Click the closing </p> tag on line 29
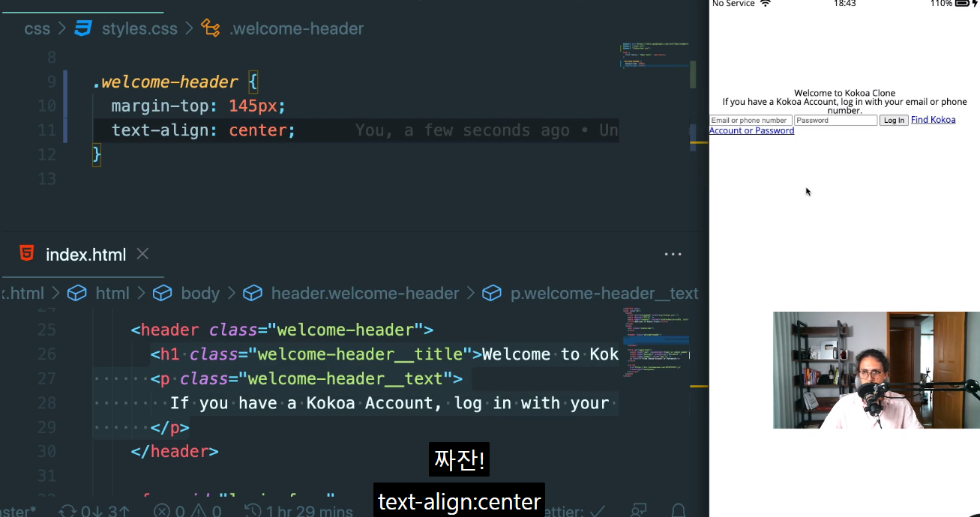The width and height of the screenshot is (980, 517). point(170,427)
